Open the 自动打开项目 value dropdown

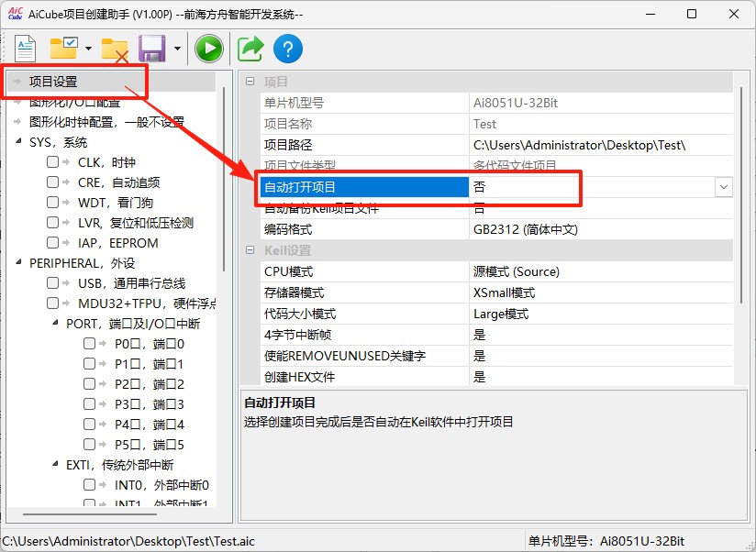tap(723, 187)
